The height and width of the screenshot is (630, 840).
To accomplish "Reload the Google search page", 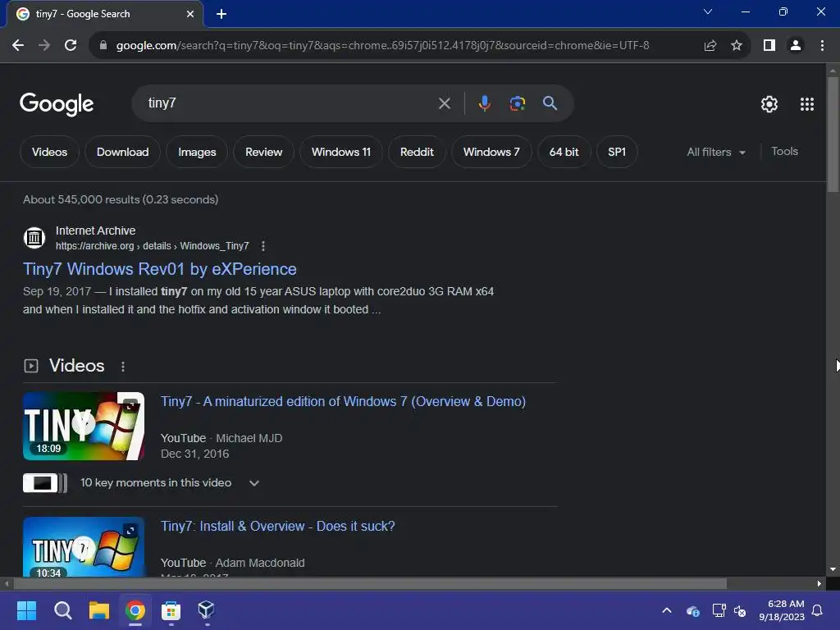I will click(71, 46).
